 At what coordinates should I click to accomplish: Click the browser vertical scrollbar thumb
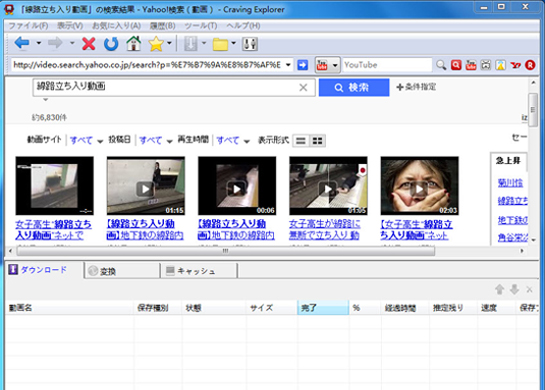533,110
